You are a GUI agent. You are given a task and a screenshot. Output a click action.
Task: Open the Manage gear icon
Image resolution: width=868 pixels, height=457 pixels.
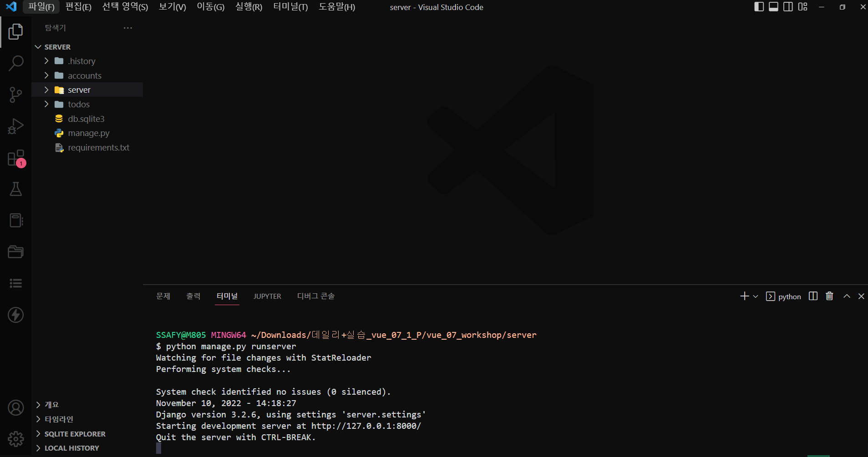pos(15,439)
